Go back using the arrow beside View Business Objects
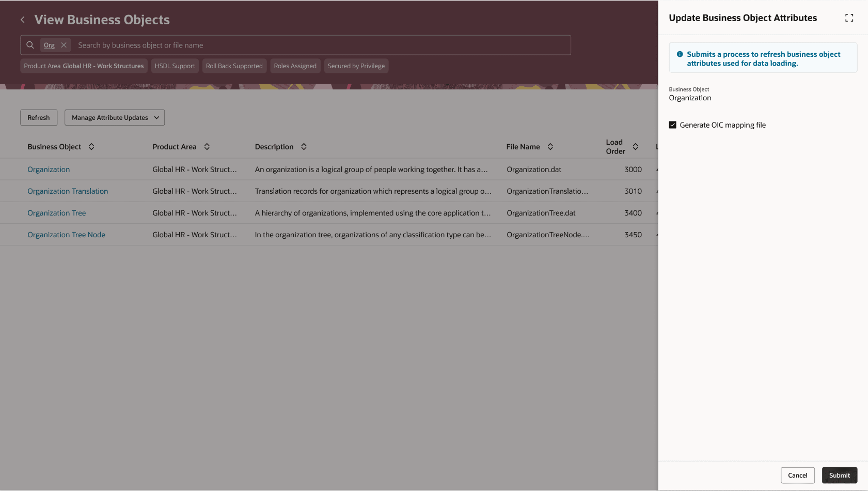The height and width of the screenshot is (491, 868). [23, 20]
